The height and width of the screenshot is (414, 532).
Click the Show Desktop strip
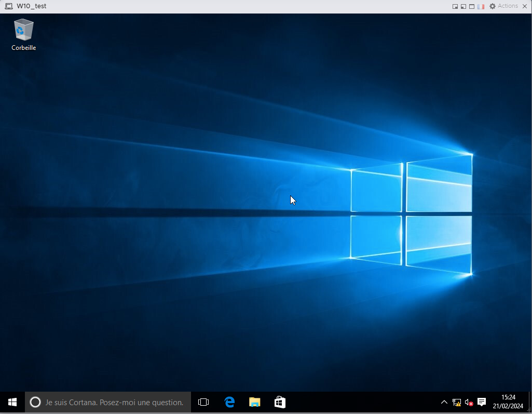pyautogui.click(x=530, y=402)
